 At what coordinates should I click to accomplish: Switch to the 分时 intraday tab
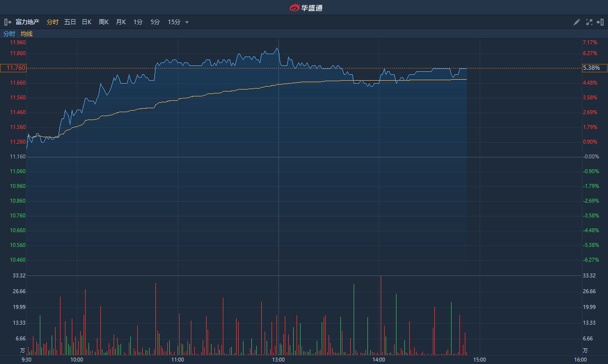click(x=53, y=22)
